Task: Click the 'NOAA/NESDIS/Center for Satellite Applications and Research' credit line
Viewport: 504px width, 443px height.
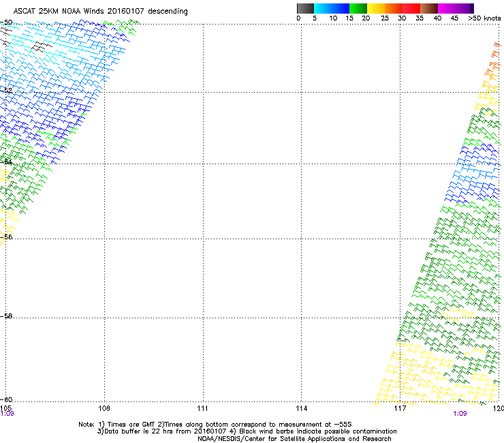Action: (294, 439)
